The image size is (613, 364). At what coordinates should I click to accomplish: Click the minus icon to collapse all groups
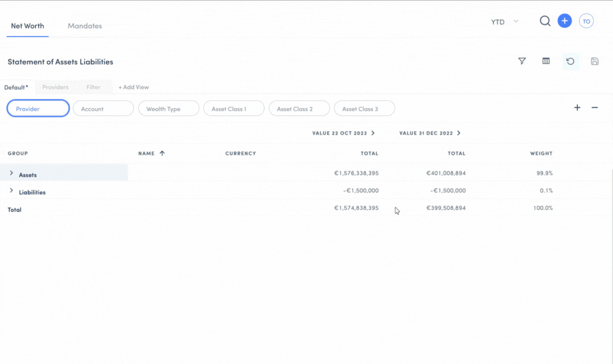click(x=594, y=108)
